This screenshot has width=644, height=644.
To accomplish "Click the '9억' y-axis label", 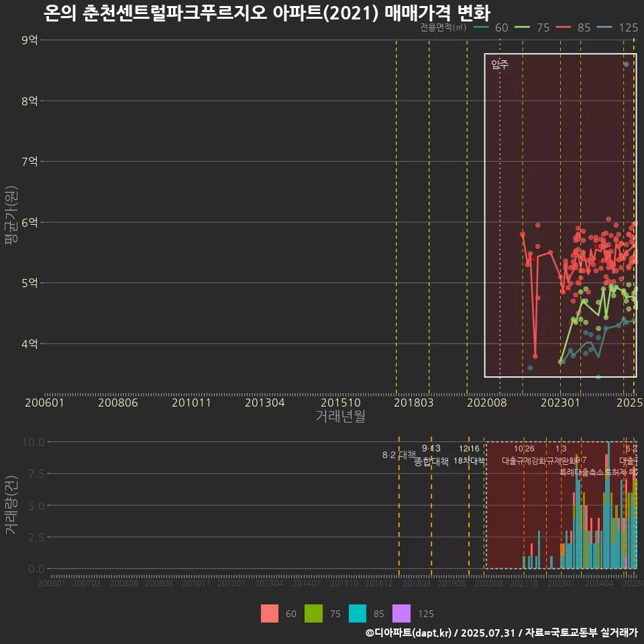I will 30,40.
